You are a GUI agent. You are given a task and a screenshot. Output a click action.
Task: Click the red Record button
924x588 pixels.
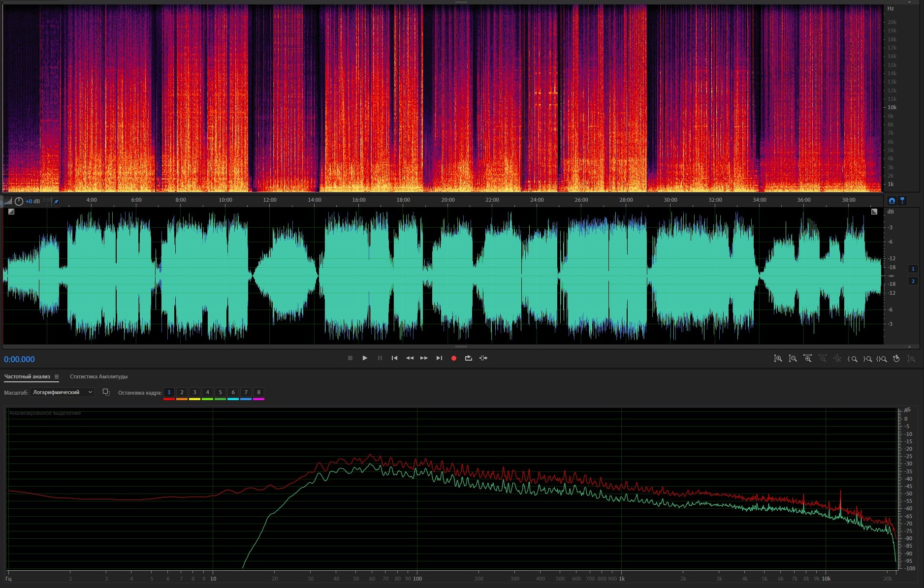tap(454, 358)
